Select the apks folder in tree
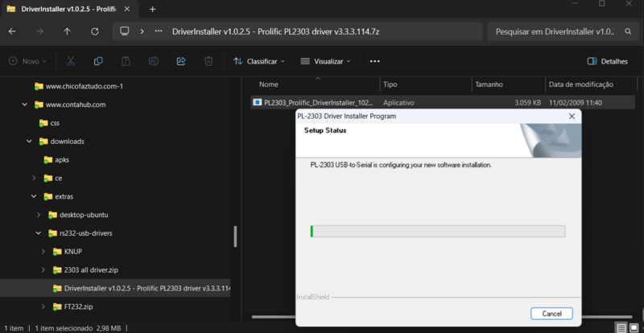This screenshot has width=644, height=333. click(62, 160)
